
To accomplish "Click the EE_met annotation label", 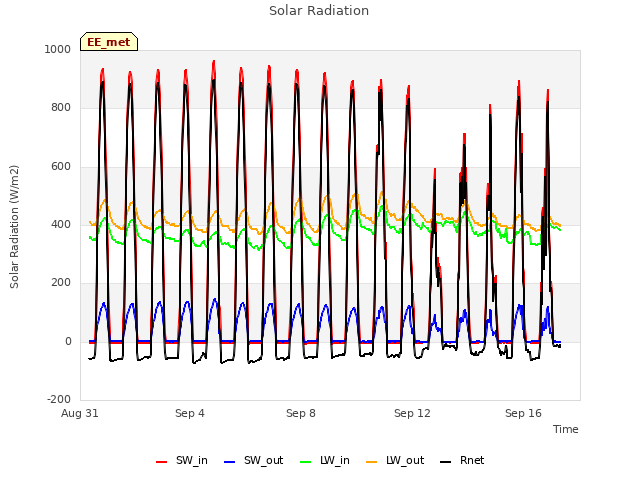I will (109, 42).
